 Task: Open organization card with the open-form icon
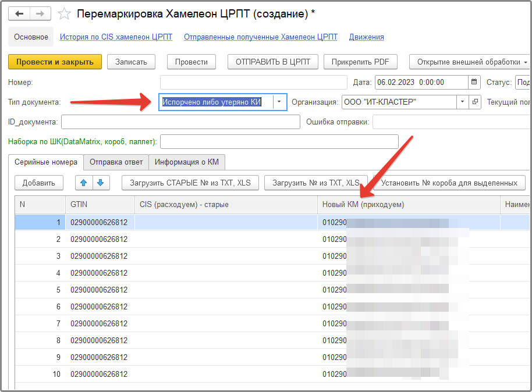point(475,102)
